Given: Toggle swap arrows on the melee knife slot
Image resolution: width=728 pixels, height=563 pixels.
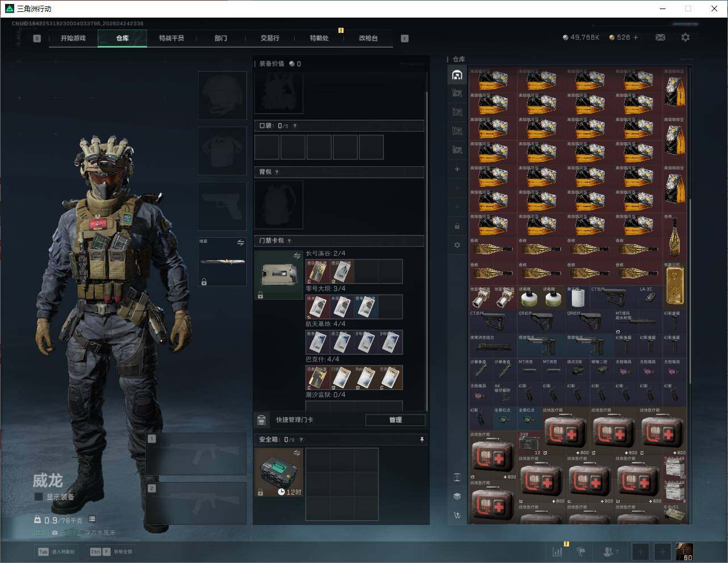Looking at the screenshot, I should point(240,243).
